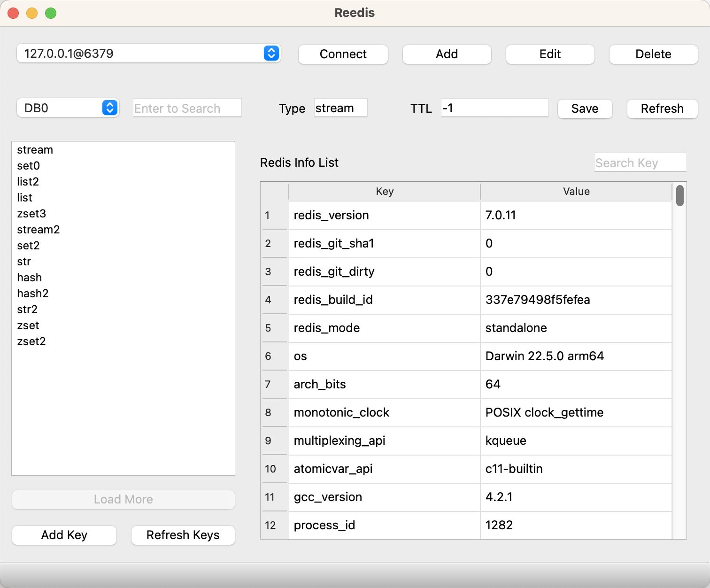Focus the Type field showing stream
This screenshot has width=710, height=588.
pos(341,108)
